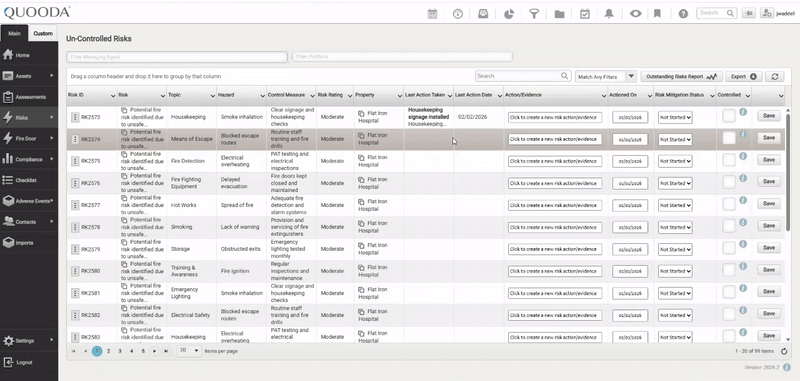
Task: Open row menu dots for RK2573
Action: pyautogui.click(x=75, y=117)
